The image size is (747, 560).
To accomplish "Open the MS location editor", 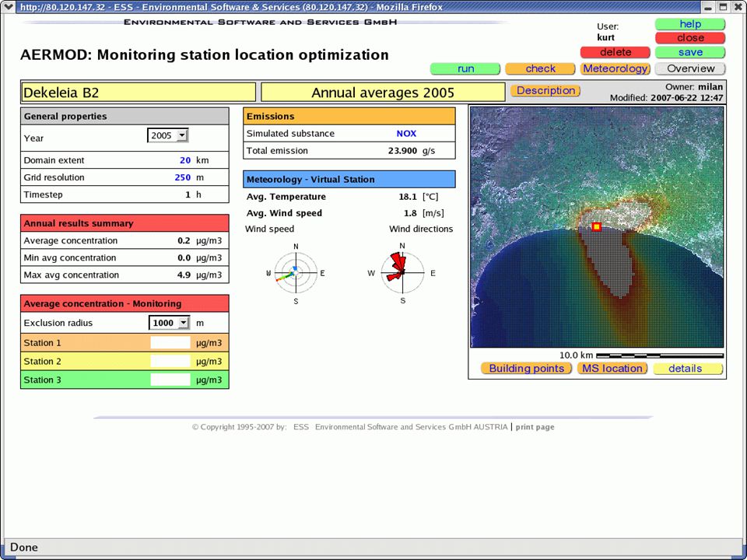I will [612, 368].
